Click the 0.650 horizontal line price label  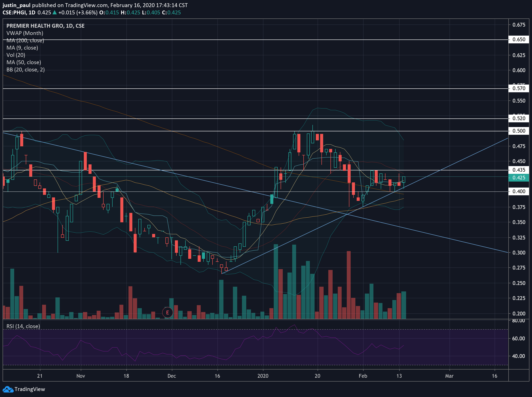point(518,39)
